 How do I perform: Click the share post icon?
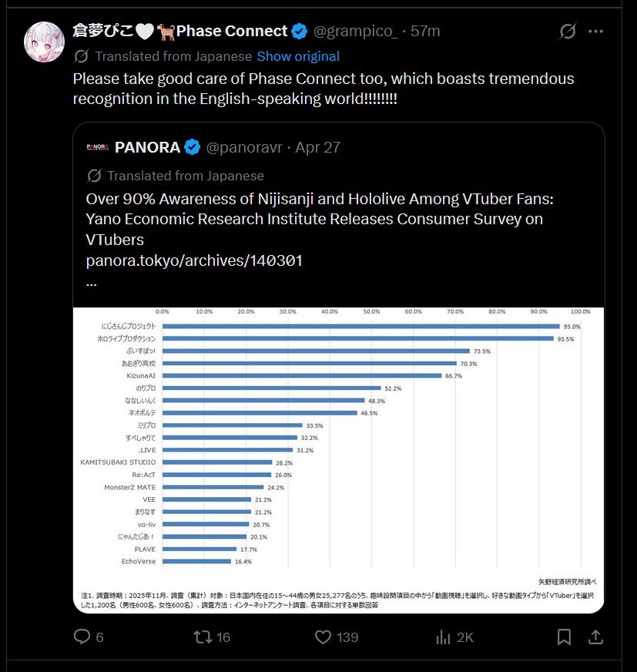pos(595,637)
